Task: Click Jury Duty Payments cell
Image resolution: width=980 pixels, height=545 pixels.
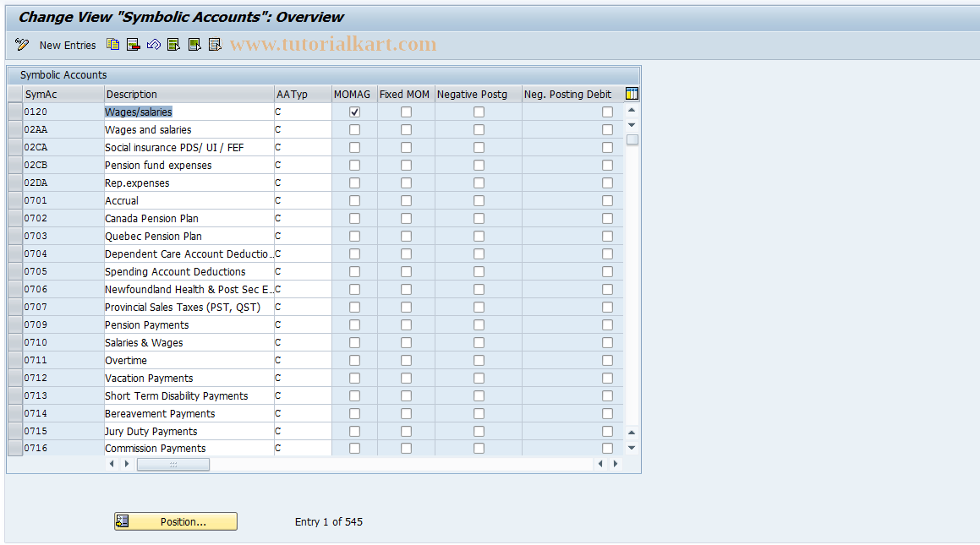Action: coord(189,432)
